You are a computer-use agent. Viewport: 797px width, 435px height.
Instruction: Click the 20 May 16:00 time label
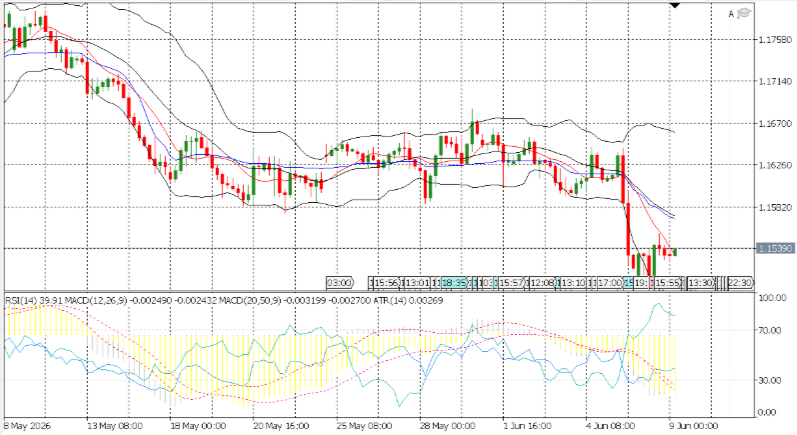281,425
